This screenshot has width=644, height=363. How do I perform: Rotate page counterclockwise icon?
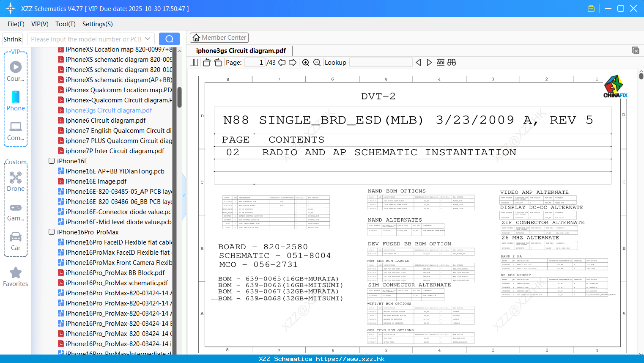click(x=206, y=62)
